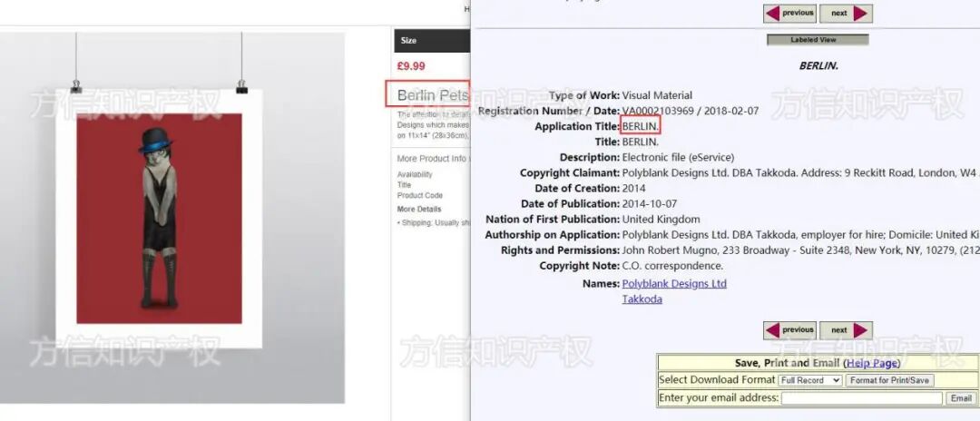Click the Availability label on product page
Screen dimensions: 980x421
click(415, 174)
